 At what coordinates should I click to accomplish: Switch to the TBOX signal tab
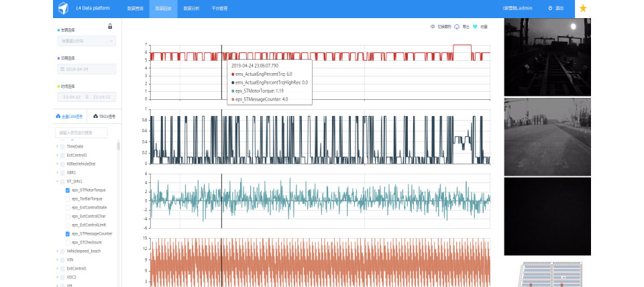click(105, 116)
